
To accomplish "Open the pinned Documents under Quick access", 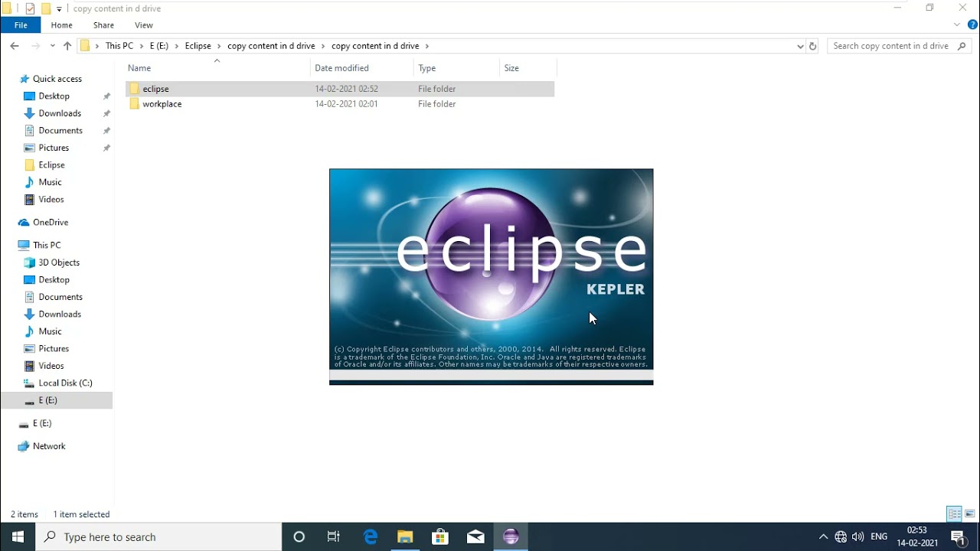I will coord(60,131).
